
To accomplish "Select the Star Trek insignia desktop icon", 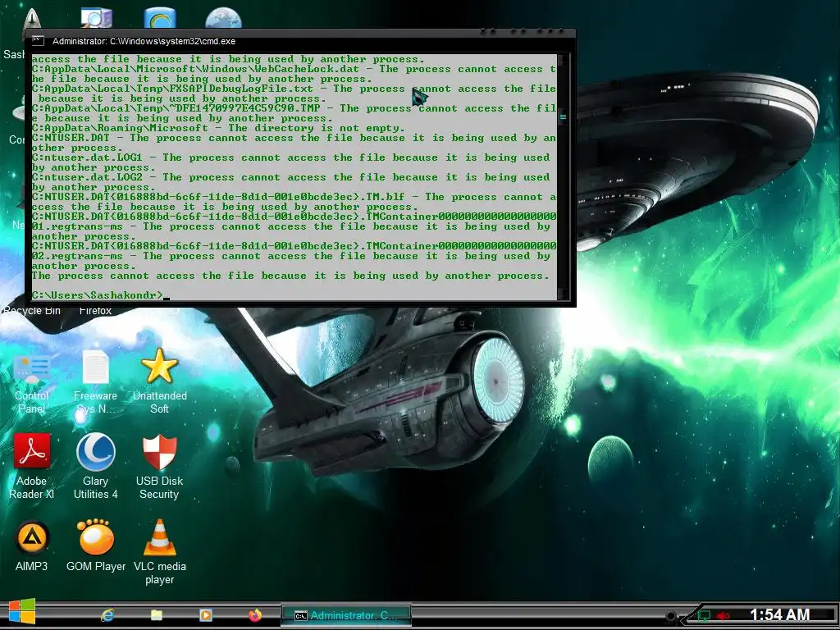I will click(32, 18).
